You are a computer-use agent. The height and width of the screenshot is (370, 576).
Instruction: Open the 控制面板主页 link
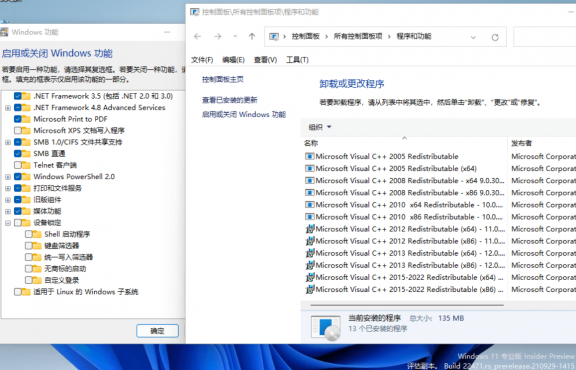click(x=223, y=79)
